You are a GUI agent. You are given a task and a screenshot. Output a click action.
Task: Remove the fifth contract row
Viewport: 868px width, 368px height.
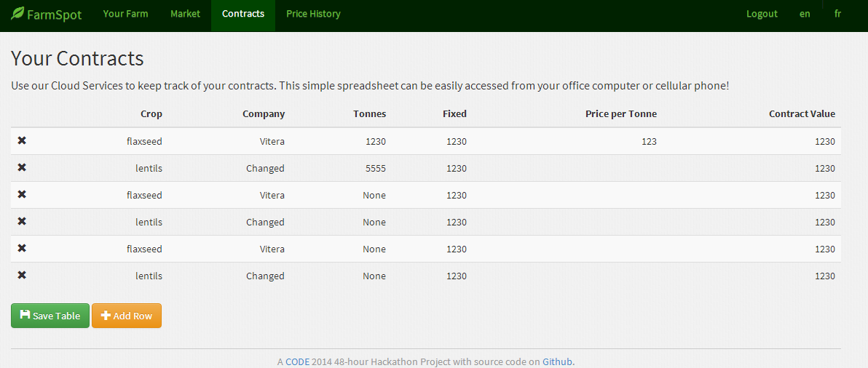point(22,248)
